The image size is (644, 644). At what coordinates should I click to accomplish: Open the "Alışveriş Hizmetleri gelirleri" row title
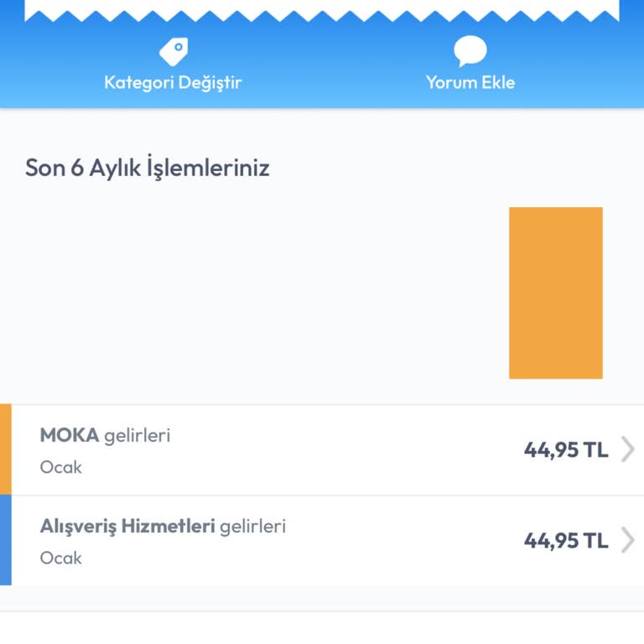[163, 526]
